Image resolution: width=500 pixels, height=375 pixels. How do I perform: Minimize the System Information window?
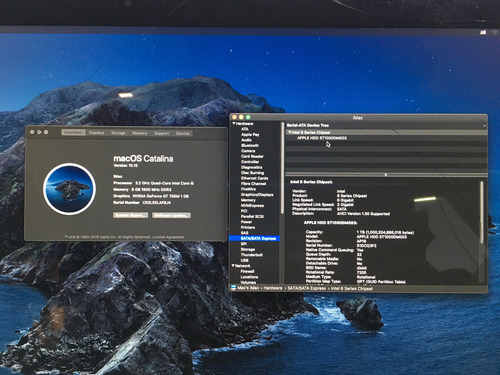coord(241,117)
